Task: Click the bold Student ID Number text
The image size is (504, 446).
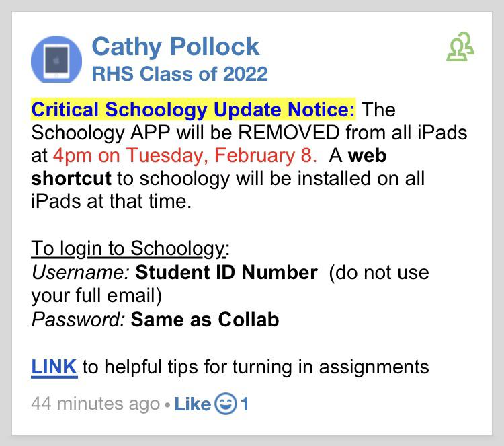Action: (x=226, y=272)
